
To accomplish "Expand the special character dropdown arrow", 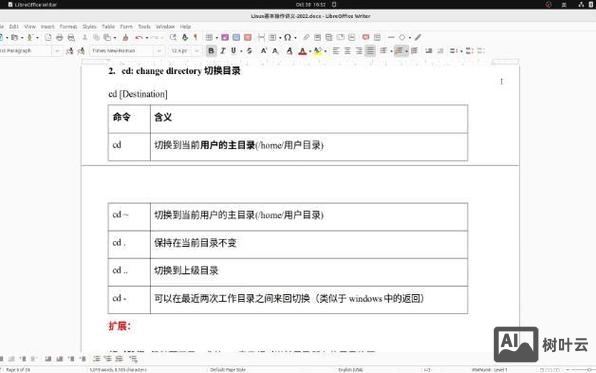I will coord(295,38).
